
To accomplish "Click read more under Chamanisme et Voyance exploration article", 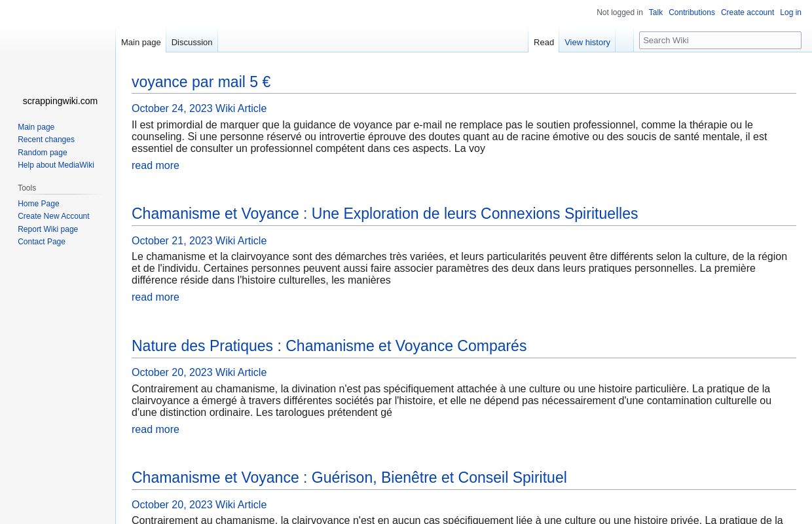I will click(x=155, y=297).
